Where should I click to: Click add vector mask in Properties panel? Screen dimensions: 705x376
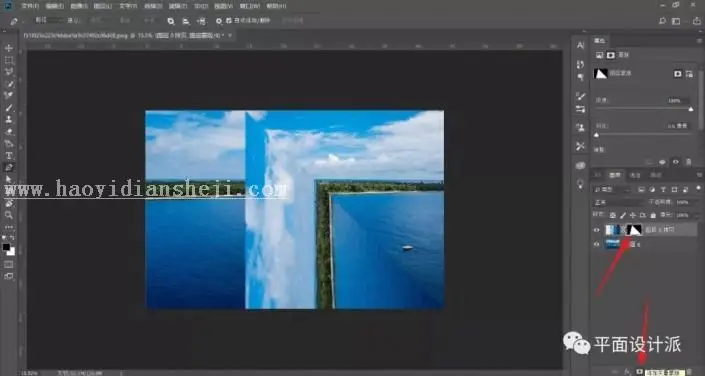[x=689, y=74]
